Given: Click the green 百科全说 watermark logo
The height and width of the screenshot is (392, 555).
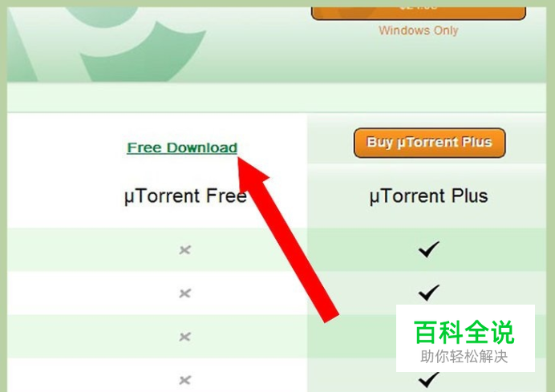Looking at the screenshot, I should pyautogui.click(x=464, y=332).
